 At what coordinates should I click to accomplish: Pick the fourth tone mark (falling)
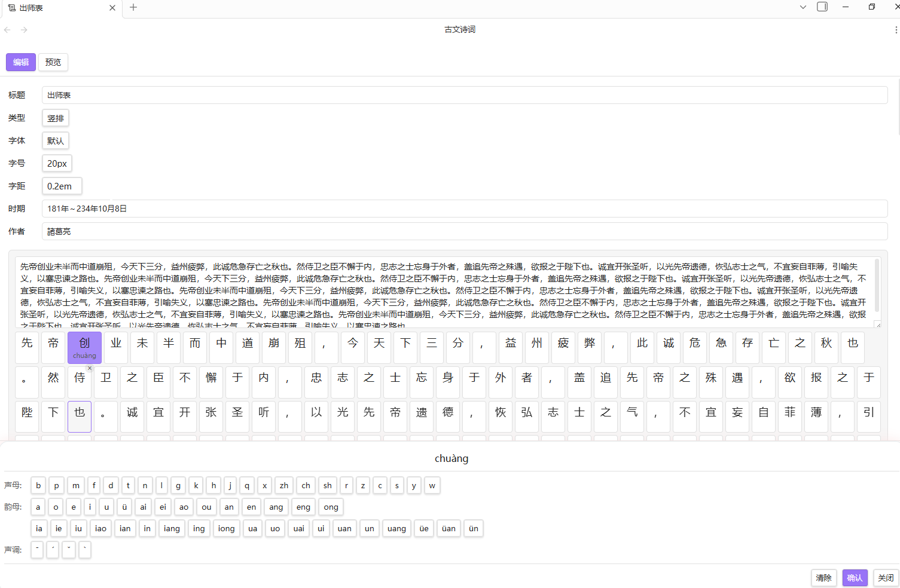point(84,550)
